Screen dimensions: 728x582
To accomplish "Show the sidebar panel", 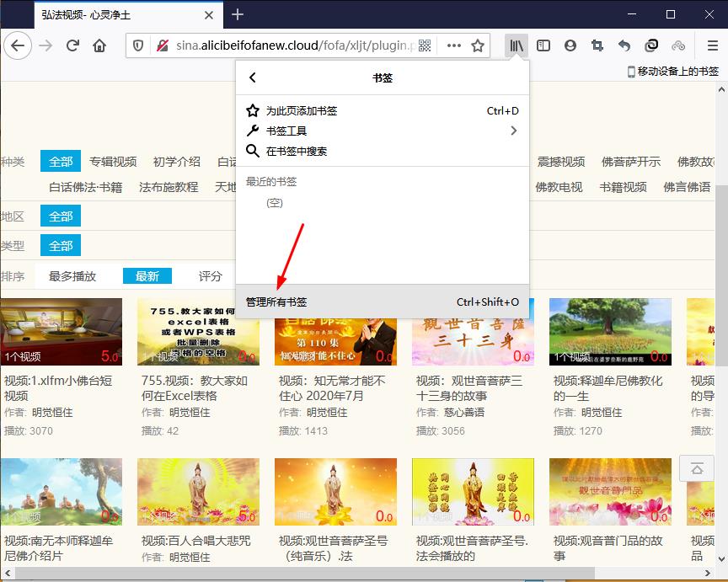I will tap(543, 45).
